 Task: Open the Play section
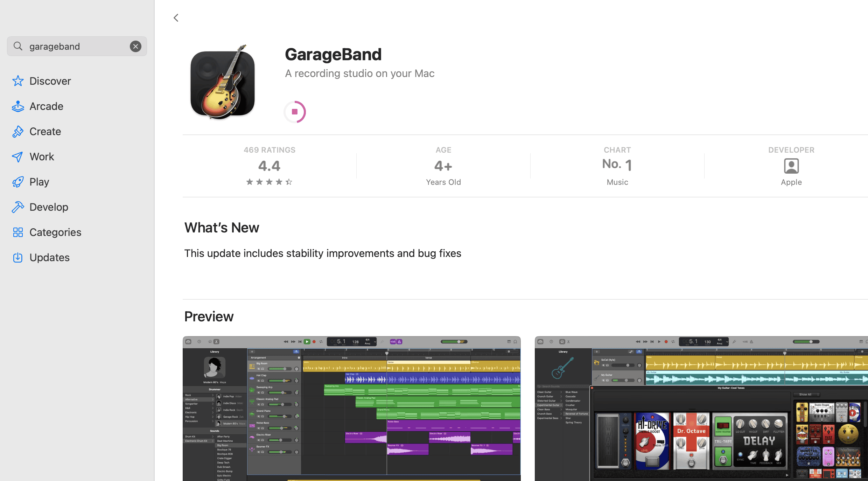pos(39,181)
